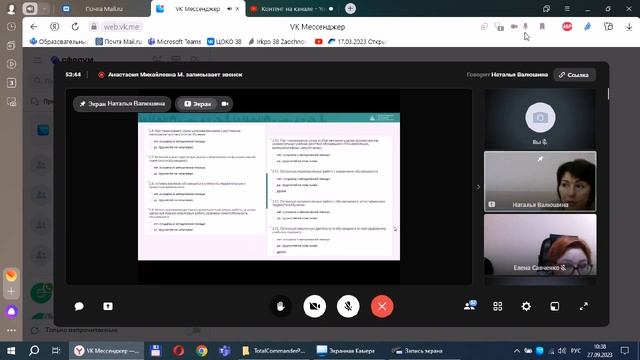Show hidden system tray icons
The height and width of the screenshot is (360, 640).
517,351
